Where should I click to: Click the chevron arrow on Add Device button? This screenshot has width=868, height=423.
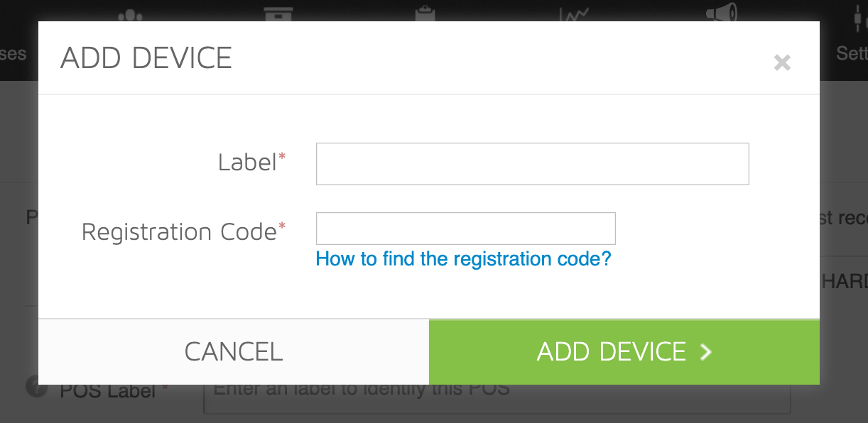coord(705,352)
